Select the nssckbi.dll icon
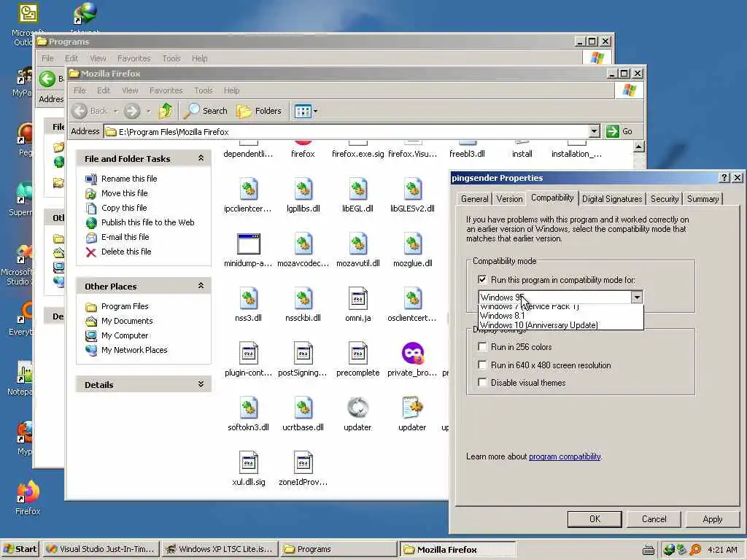Image resolution: width=747 pixels, height=560 pixels. click(x=303, y=298)
